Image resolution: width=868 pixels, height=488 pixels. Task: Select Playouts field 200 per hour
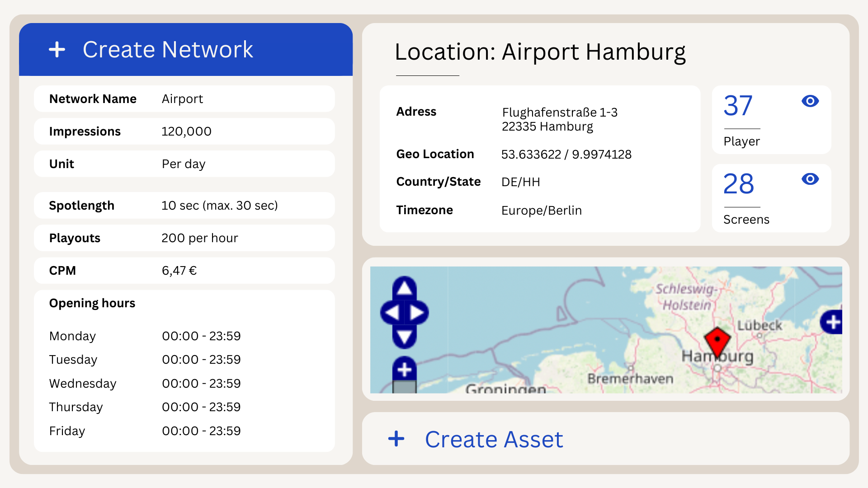click(x=199, y=238)
